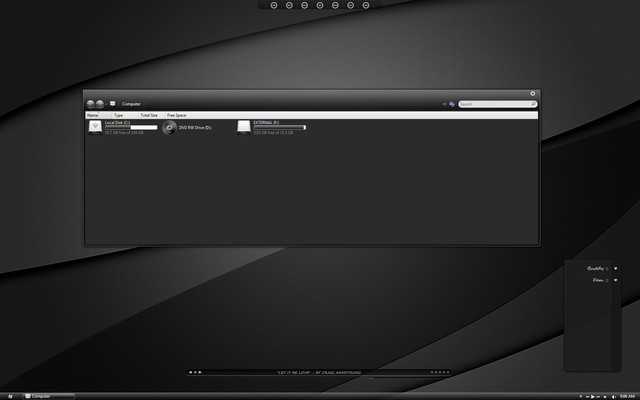Image resolution: width=640 pixels, height=400 pixels.
Task: Expand the second sidebar widget dropdown arrow
Action: click(x=616, y=280)
